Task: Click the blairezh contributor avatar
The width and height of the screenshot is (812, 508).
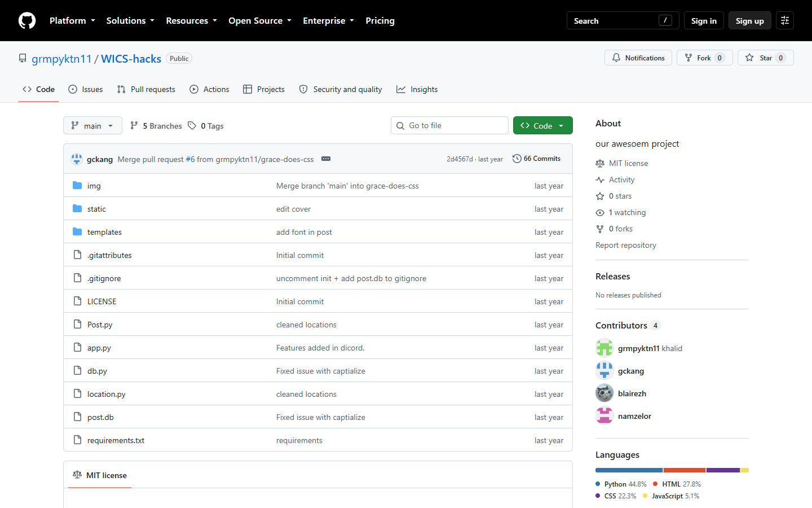Action: click(x=604, y=393)
